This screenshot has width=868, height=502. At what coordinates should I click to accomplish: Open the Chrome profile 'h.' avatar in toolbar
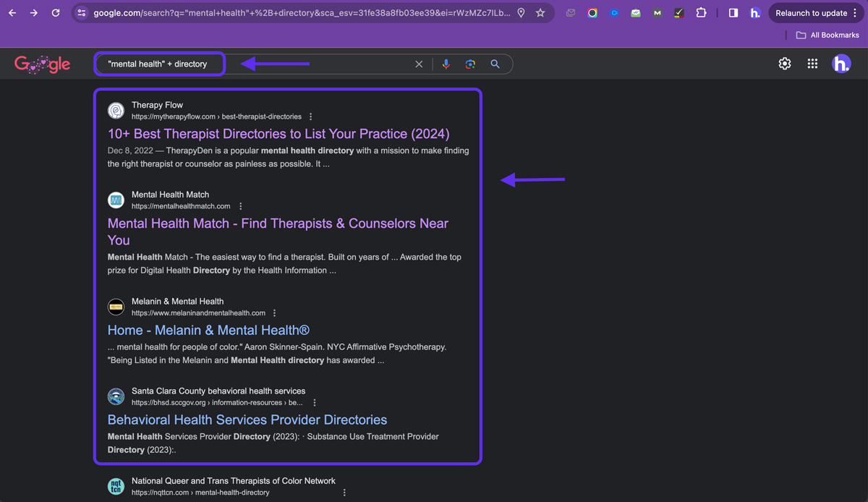pos(755,13)
